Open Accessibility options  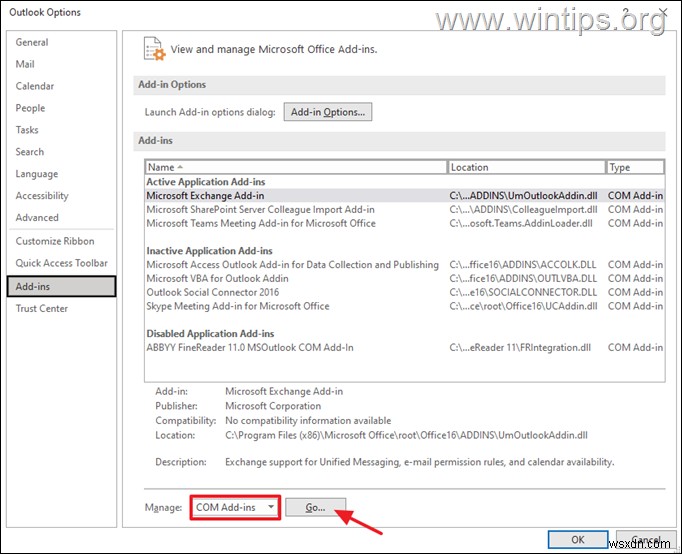point(42,196)
